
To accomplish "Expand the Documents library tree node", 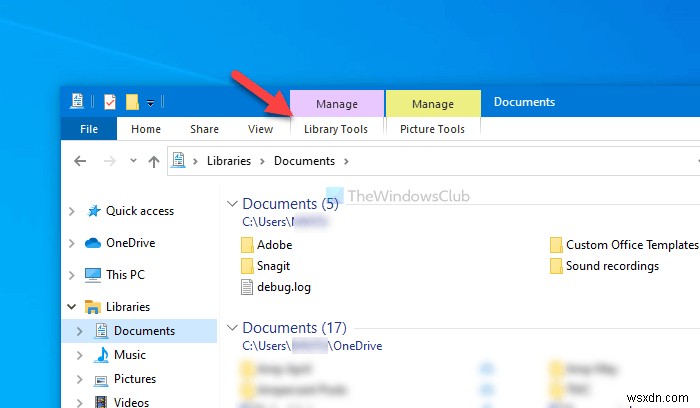I will [x=79, y=331].
